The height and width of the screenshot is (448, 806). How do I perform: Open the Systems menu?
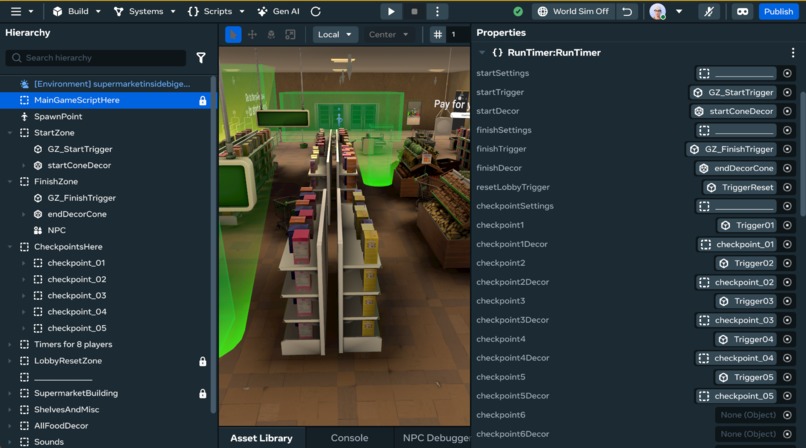[x=144, y=11]
